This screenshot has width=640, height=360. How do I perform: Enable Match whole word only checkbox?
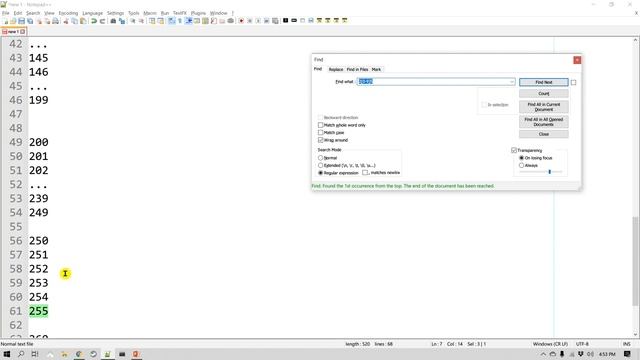[320, 125]
